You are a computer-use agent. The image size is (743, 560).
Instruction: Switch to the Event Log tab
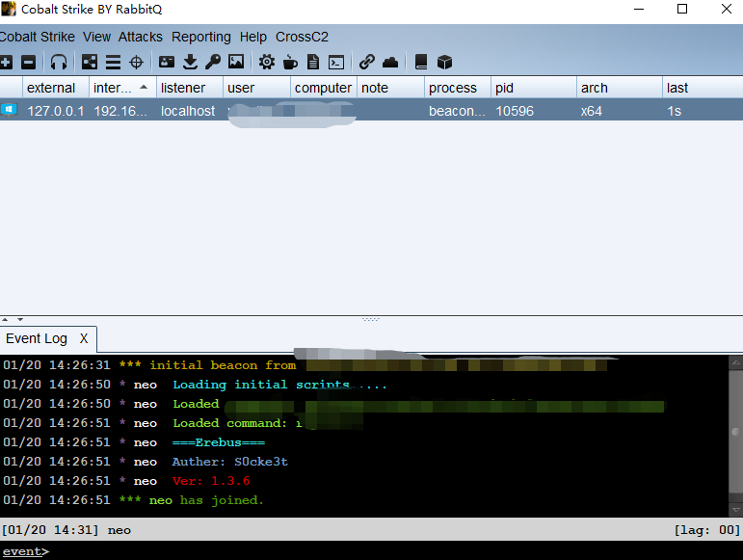[x=37, y=338]
